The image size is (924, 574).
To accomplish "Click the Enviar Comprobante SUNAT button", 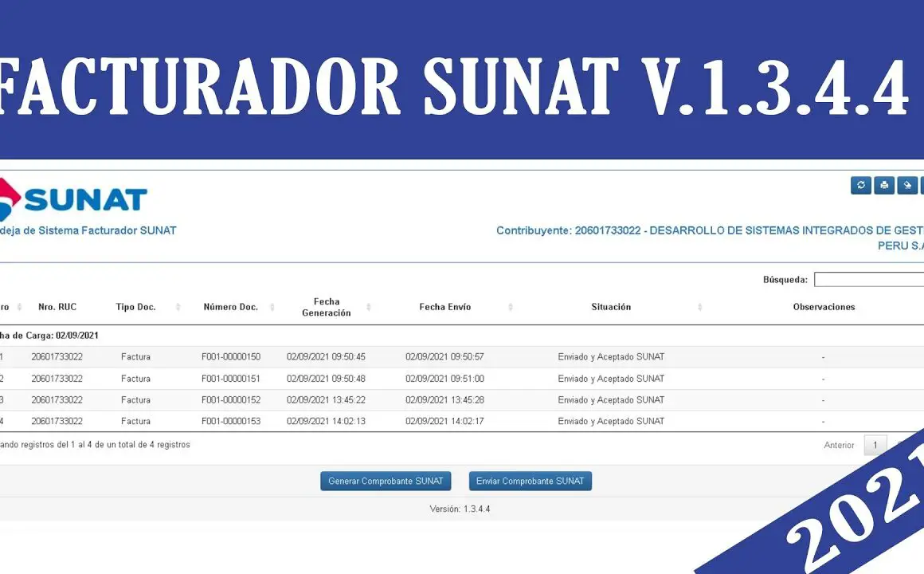I will (531, 481).
